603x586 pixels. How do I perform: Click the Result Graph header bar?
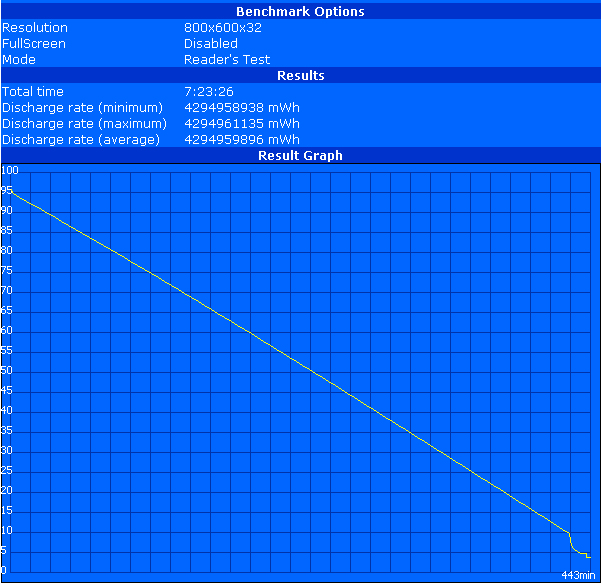point(300,156)
